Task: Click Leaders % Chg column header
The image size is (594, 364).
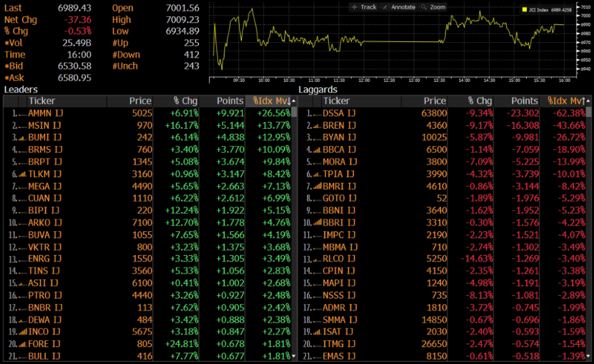Action: tap(185, 101)
